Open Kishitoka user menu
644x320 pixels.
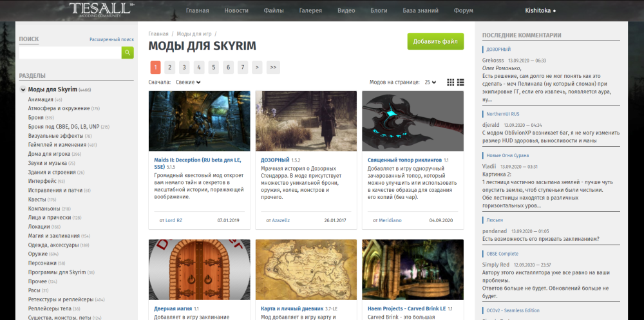tap(540, 11)
